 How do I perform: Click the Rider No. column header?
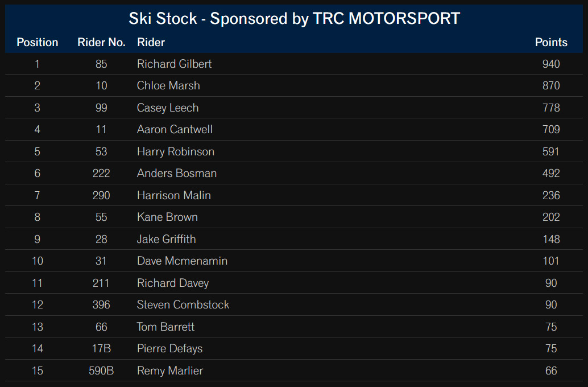click(x=101, y=42)
